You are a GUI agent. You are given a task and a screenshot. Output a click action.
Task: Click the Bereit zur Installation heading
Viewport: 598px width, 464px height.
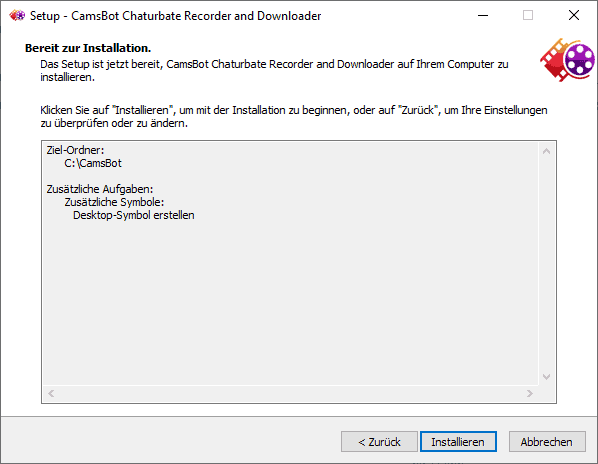pyautogui.click(x=88, y=48)
